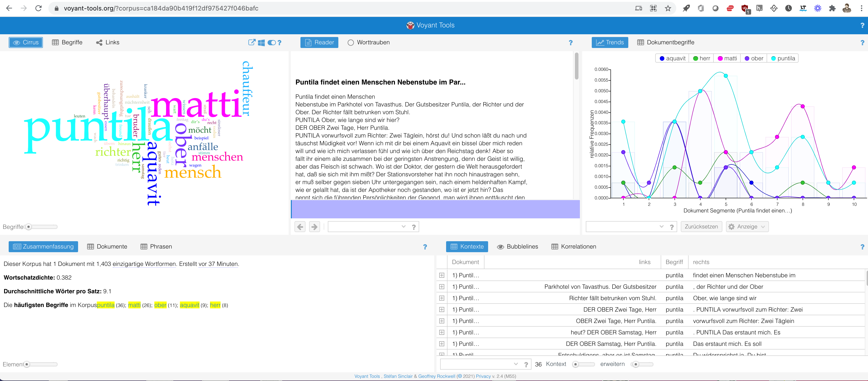Click Reader previous-page left arrow

pos(300,227)
